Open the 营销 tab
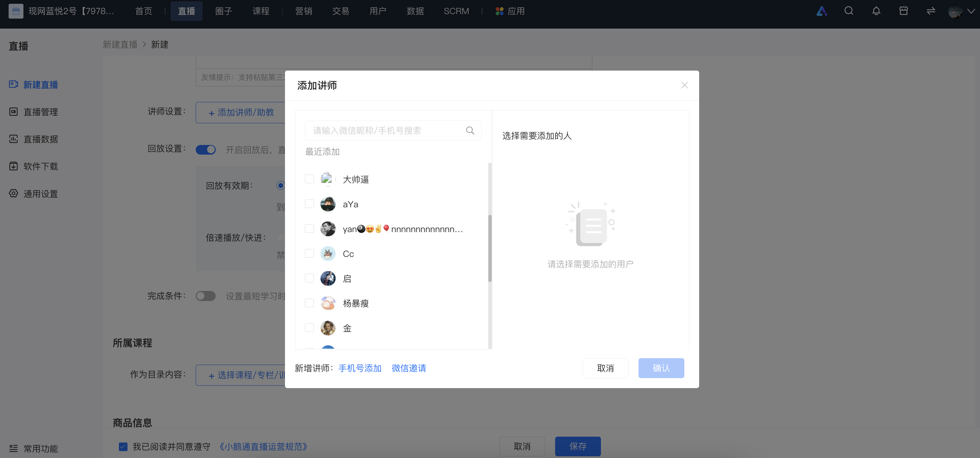This screenshot has width=980, height=458. pyautogui.click(x=304, y=11)
